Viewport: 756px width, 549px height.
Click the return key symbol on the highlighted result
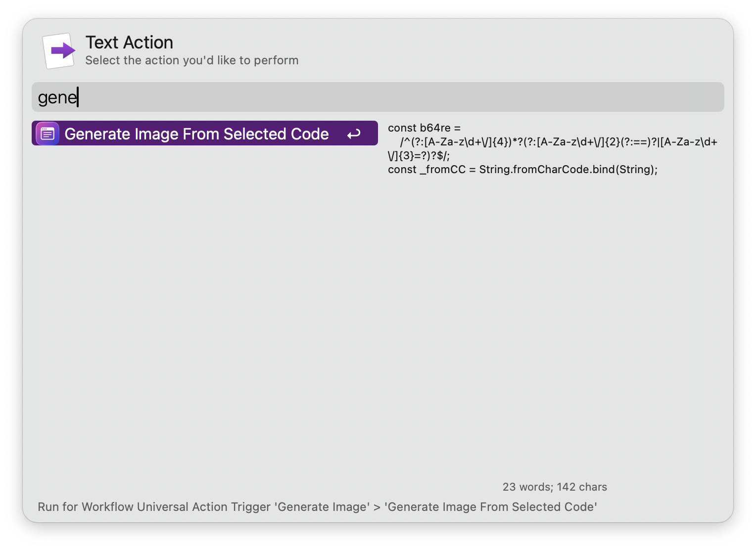[x=354, y=134]
